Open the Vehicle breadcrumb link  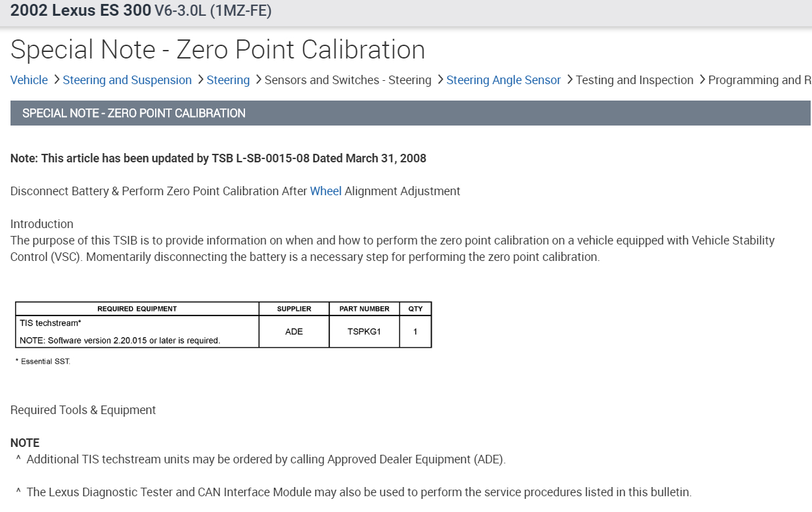29,80
